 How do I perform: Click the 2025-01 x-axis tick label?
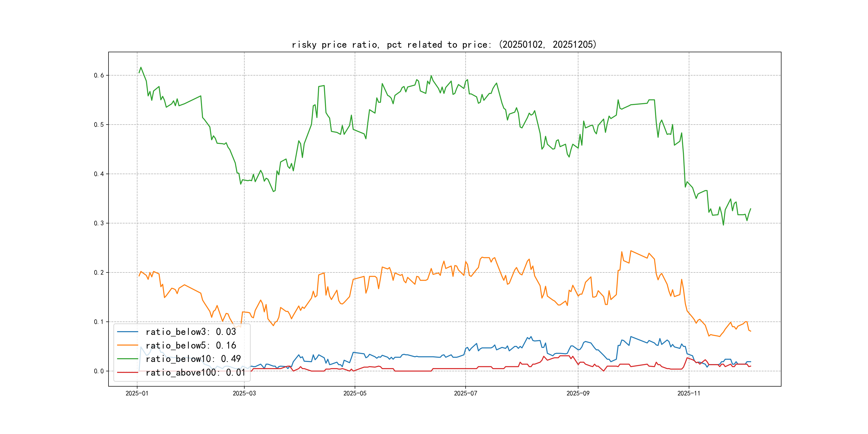(x=137, y=394)
